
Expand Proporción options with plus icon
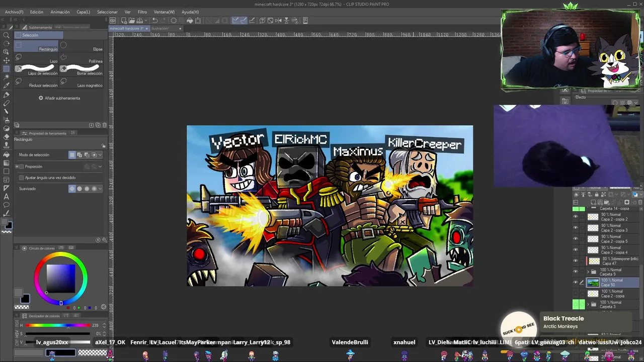point(17,166)
